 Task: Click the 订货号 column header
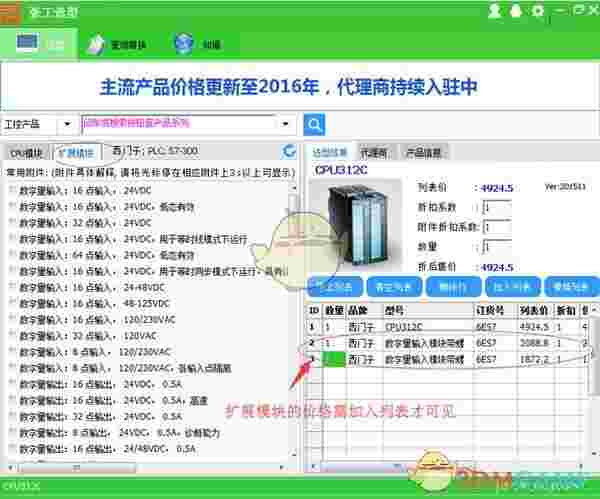tap(495, 310)
